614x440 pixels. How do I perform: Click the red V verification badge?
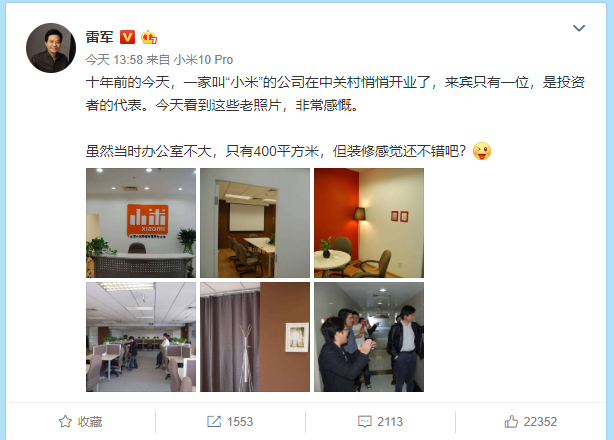127,37
